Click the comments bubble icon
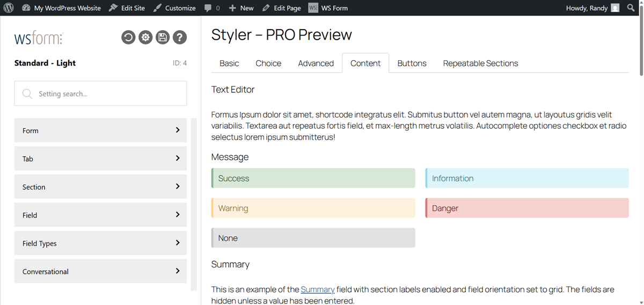 coord(208,8)
